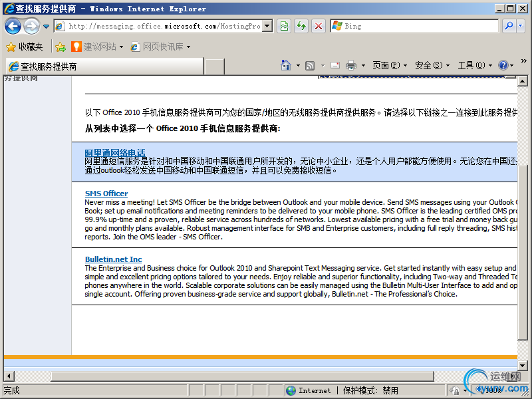Open a new blank tab

pyautogui.click(x=214, y=66)
